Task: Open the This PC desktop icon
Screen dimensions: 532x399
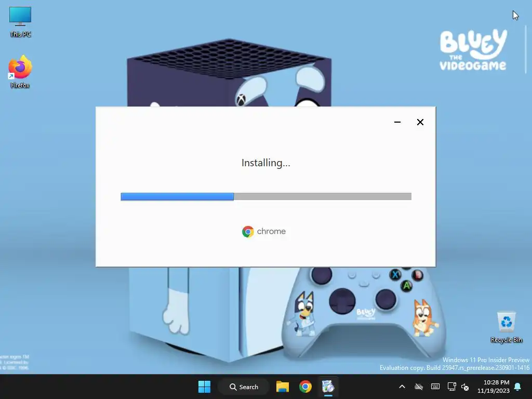Action: [20, 22]
